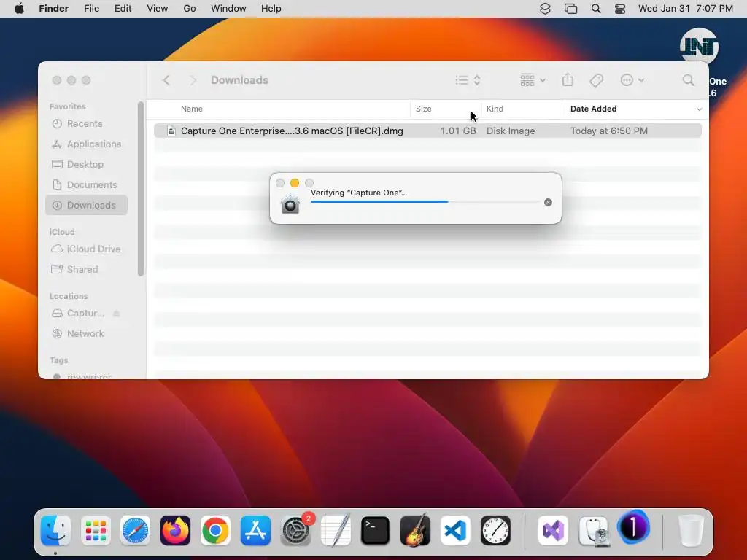This screenshot has width=747, height=560.
Task: Click the date and time in menu bar
Action: pos(686,9)
